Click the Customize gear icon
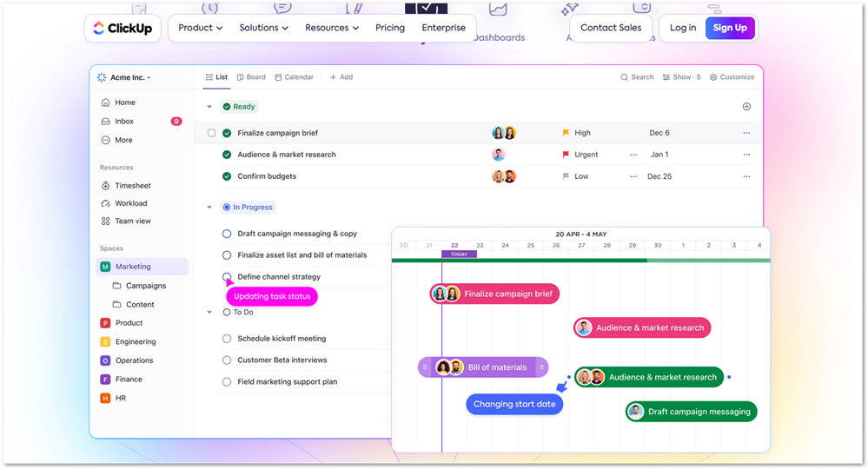 coord(713,77)
